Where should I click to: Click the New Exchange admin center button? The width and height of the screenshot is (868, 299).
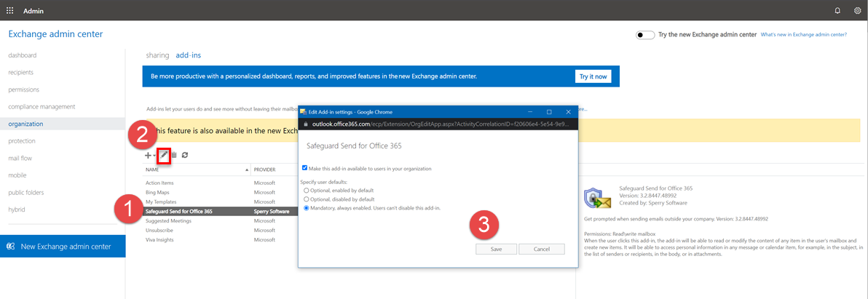click(63, 247)
